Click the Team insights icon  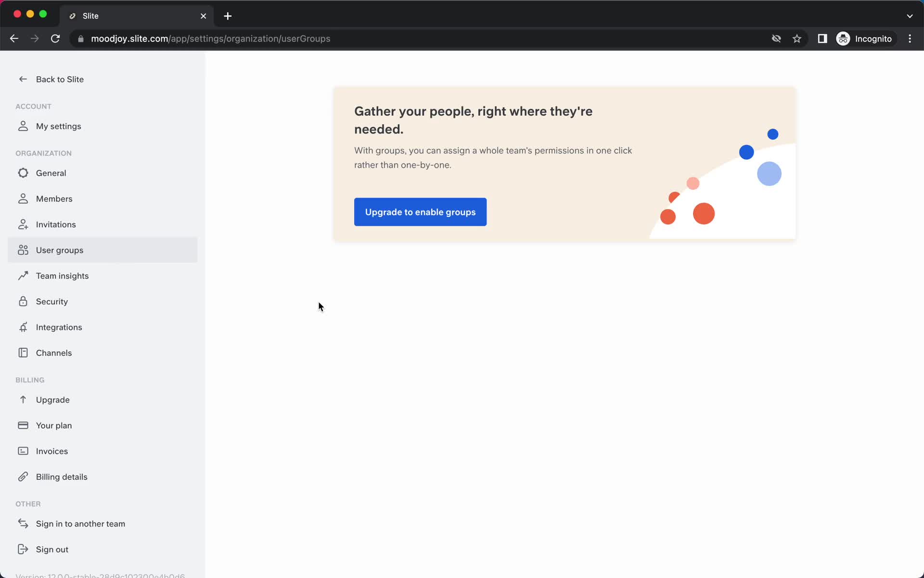point(23,275)
